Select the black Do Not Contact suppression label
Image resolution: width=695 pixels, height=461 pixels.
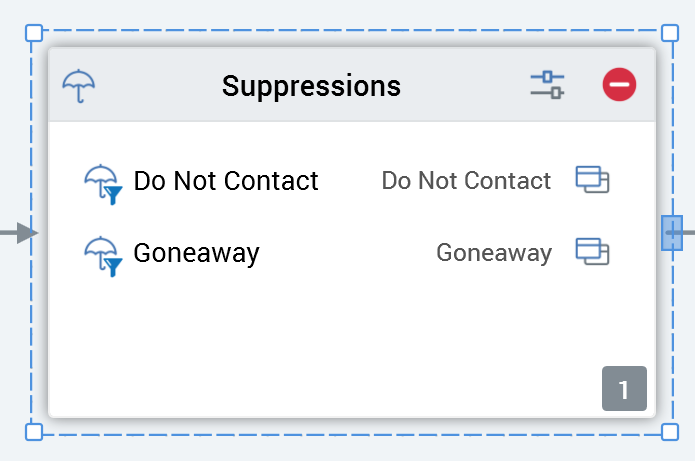[226, 181]
